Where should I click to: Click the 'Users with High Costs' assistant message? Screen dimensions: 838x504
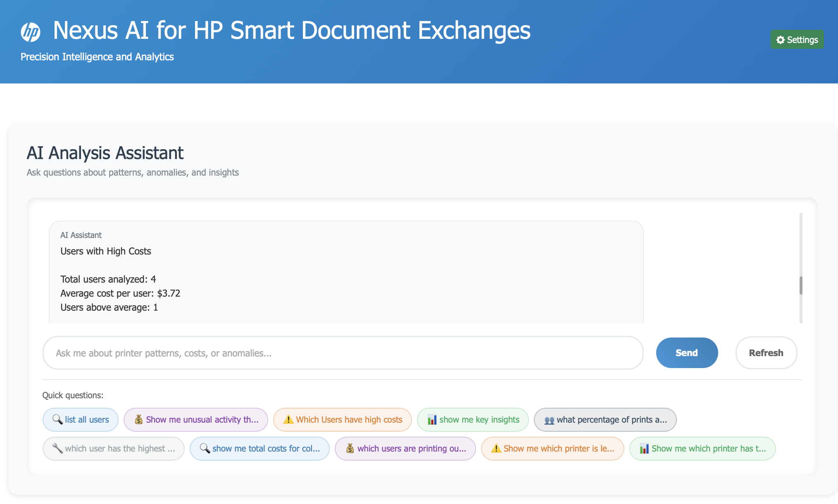click(346, 273)
